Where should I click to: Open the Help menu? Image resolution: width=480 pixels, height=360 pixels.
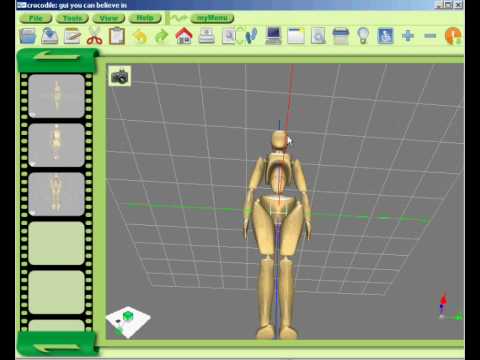point(145,18)
